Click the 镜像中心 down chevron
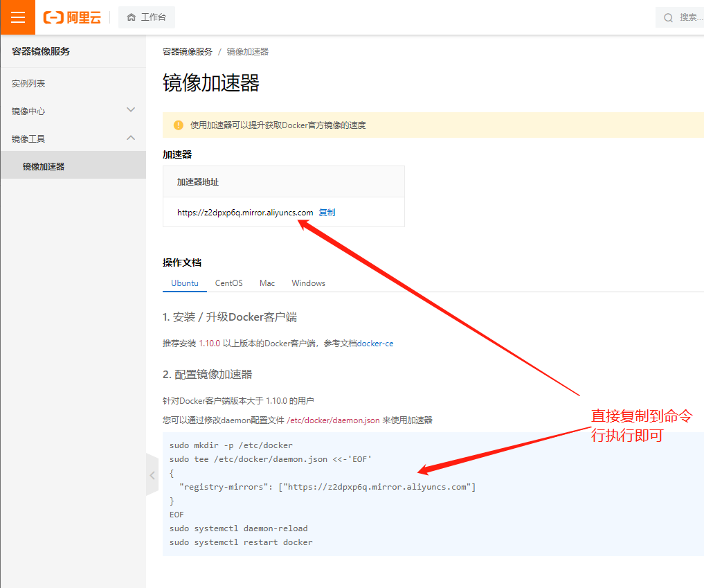704x588 pixels. pos(131,110)
